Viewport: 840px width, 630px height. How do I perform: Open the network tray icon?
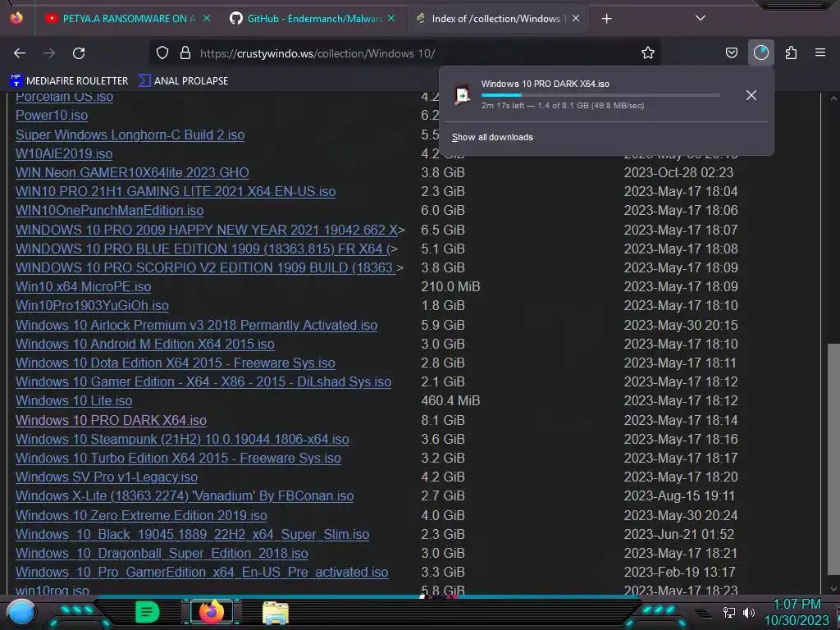tap(729, 612)
